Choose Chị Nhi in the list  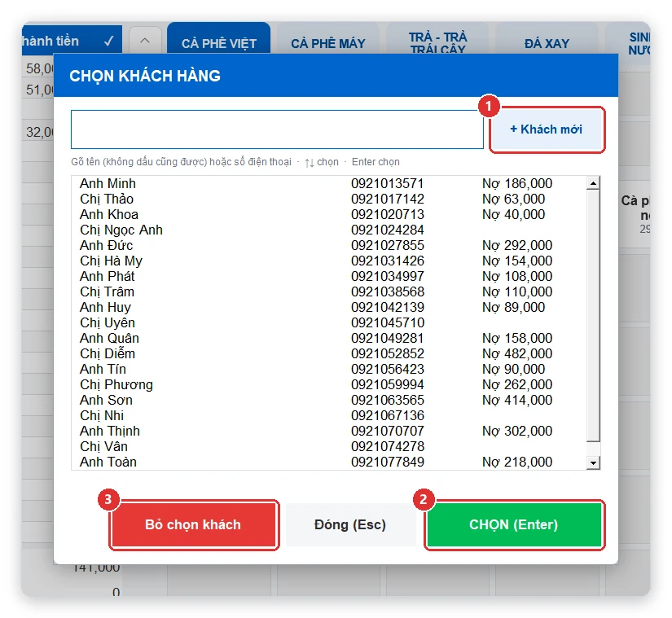329,415
